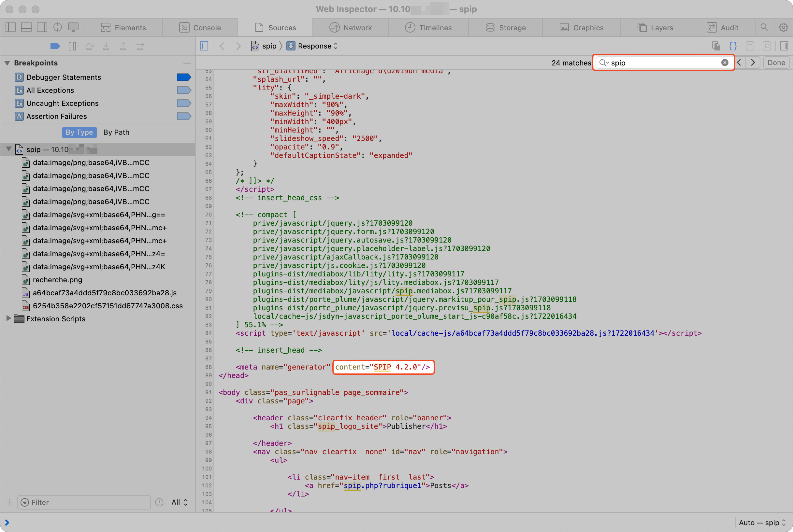
Task: Select recherche.png resource
Action: (x=57, y=280)
